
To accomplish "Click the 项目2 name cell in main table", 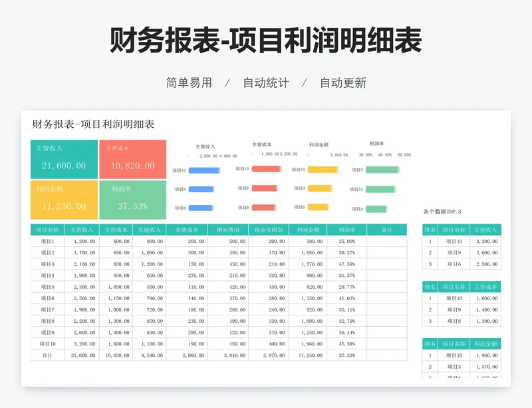I will click(47, 253).
